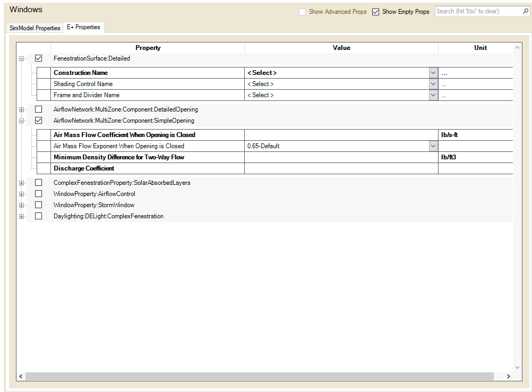Click horizontal scrollbar right arrow

508,376
